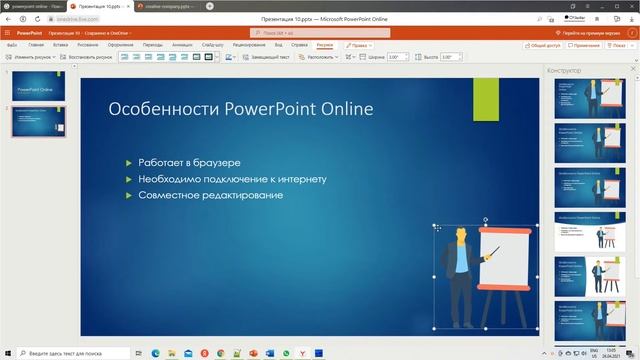Click the rotation handle above selected picture
The image size is (640, 360).
[485, 220]
